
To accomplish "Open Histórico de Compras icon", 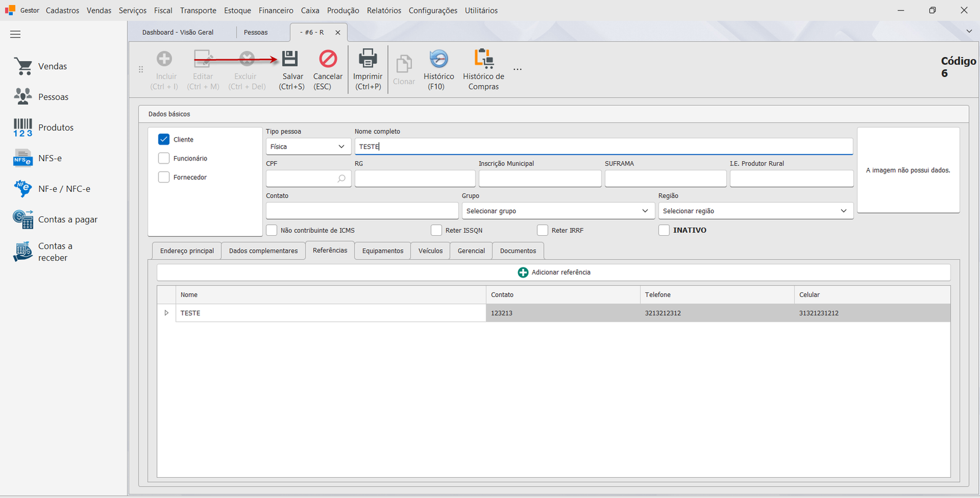I will click(x=484, y=58).
